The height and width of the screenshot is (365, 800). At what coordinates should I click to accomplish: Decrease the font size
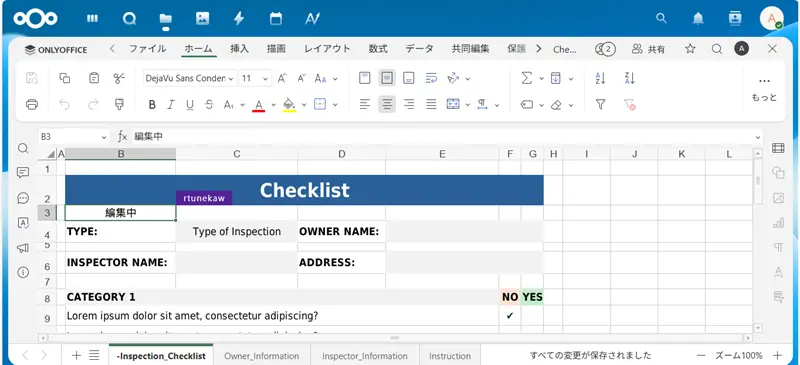(302, 78)
